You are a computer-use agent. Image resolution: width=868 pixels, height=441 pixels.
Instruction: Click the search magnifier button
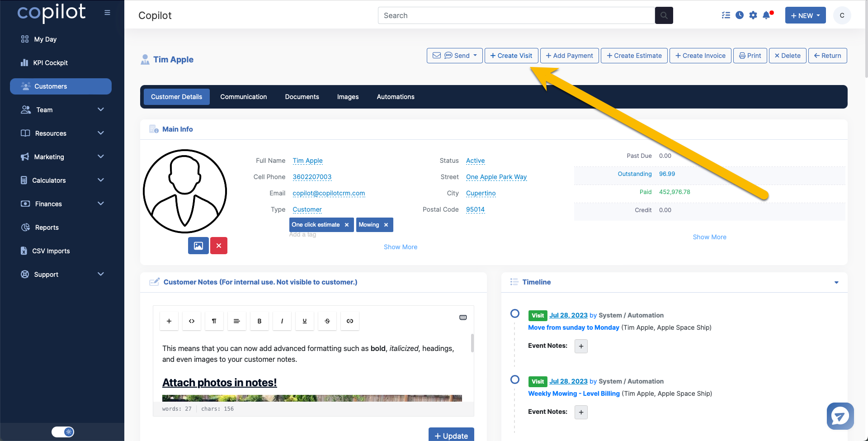(x=664, y=15)
